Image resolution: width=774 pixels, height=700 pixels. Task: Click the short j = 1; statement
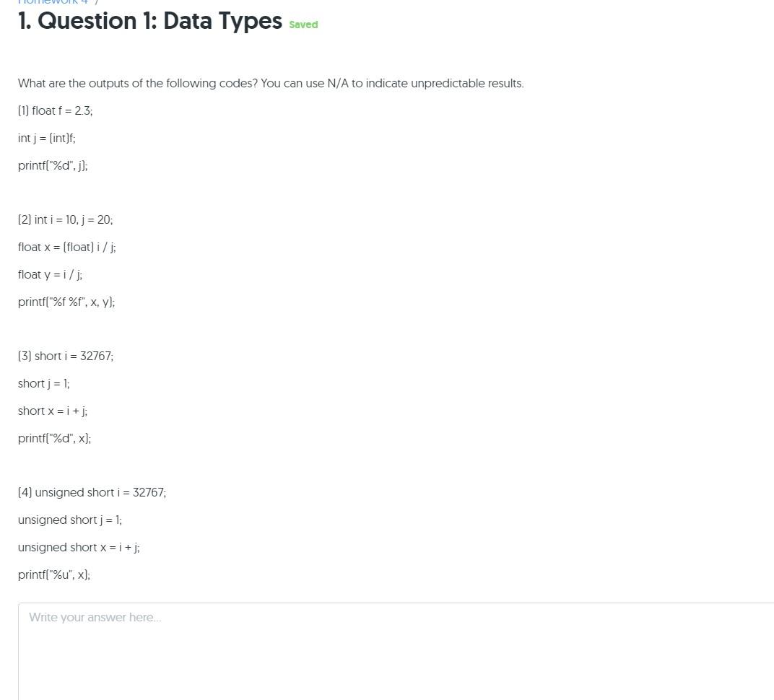[43, 383]
